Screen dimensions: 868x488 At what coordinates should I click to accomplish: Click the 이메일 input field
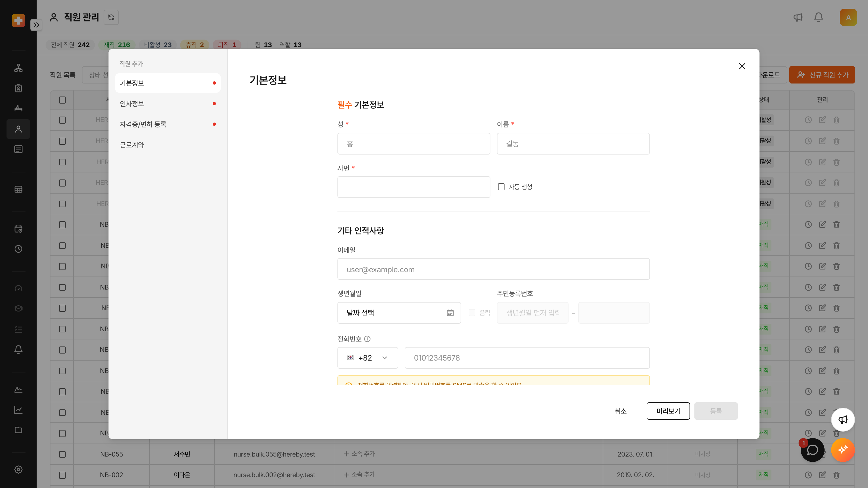(x=493, y=269)
